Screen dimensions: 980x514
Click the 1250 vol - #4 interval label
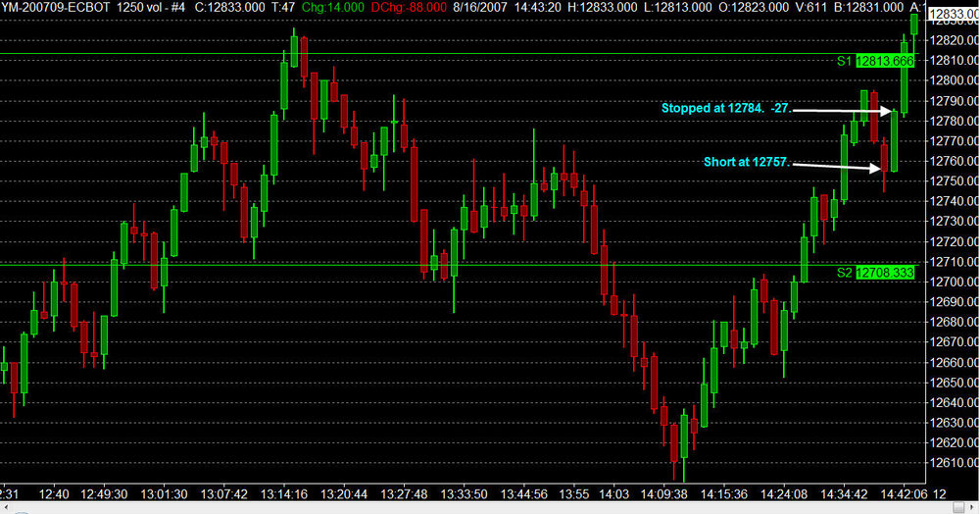(x=151, y=8)
